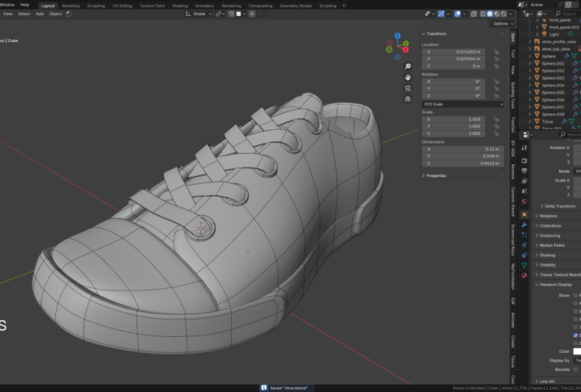This screenshot has width=581, height=392.
Task: Lock the Scale Y value
Action: coord(496,126)
